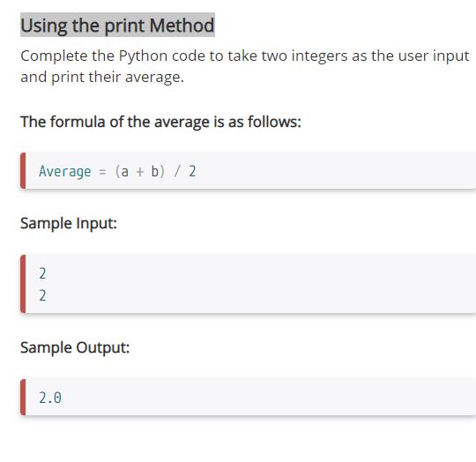Click 'The formula of the average' heading
Viewport: 476px width, 462px height.
coord(160,122)
